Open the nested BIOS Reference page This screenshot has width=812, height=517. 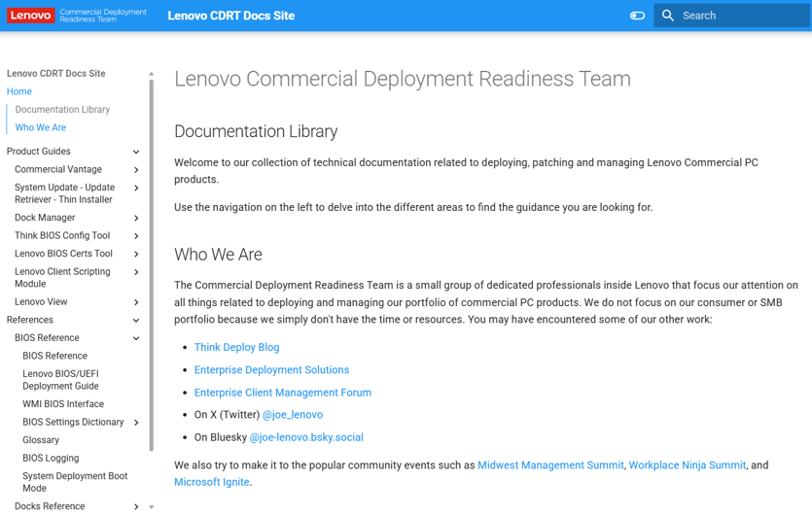54,356
